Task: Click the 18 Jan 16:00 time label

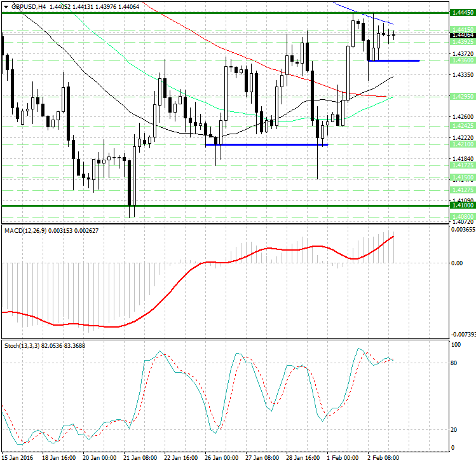Action: pyautogui.click(x=58, y=458)
